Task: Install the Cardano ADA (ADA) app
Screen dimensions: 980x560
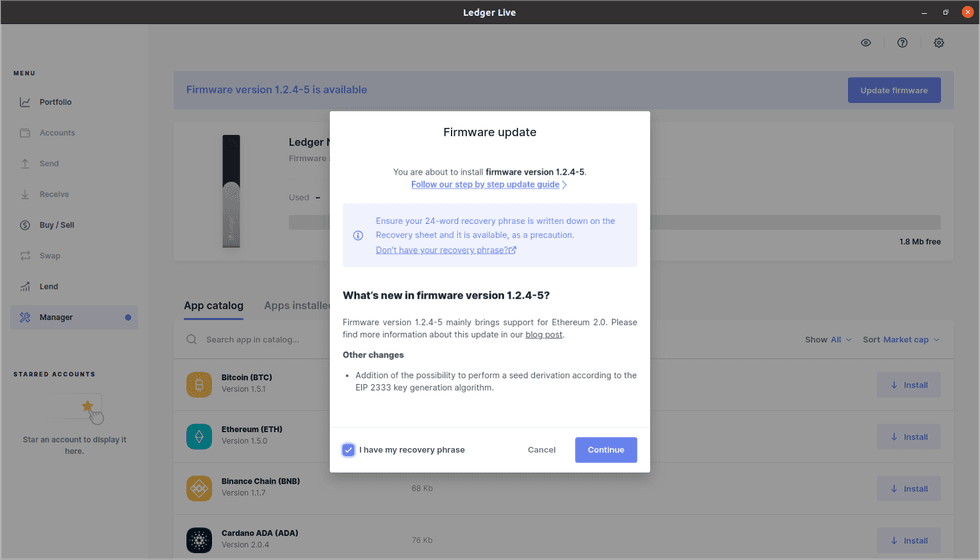Action: click(909, 541)
